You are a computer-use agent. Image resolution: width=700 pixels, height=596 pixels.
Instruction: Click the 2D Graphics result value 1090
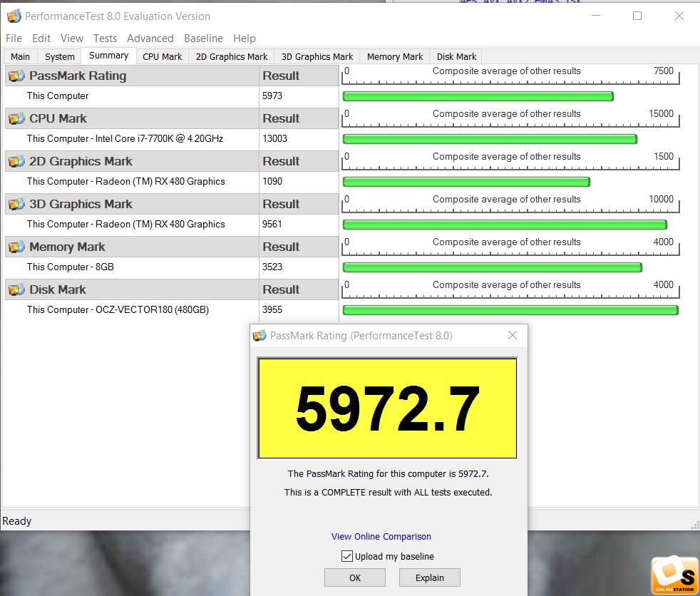click(272, 181)
